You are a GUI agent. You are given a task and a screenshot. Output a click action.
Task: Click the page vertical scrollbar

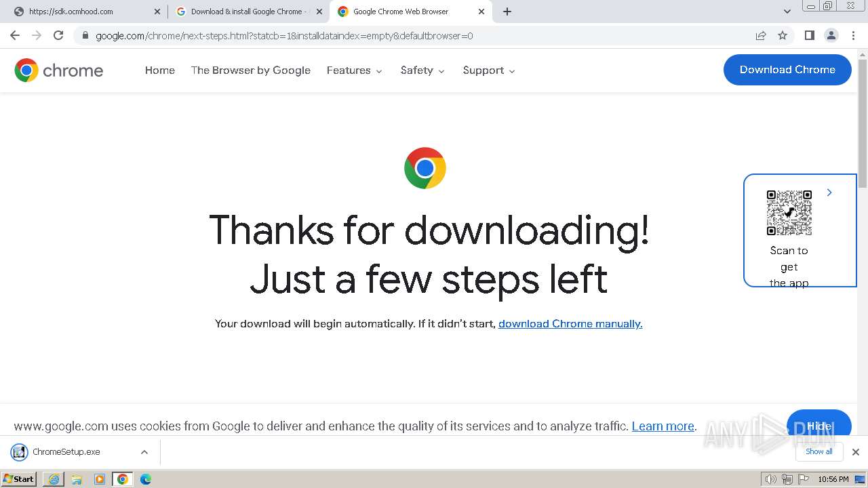tap(862, 122)
